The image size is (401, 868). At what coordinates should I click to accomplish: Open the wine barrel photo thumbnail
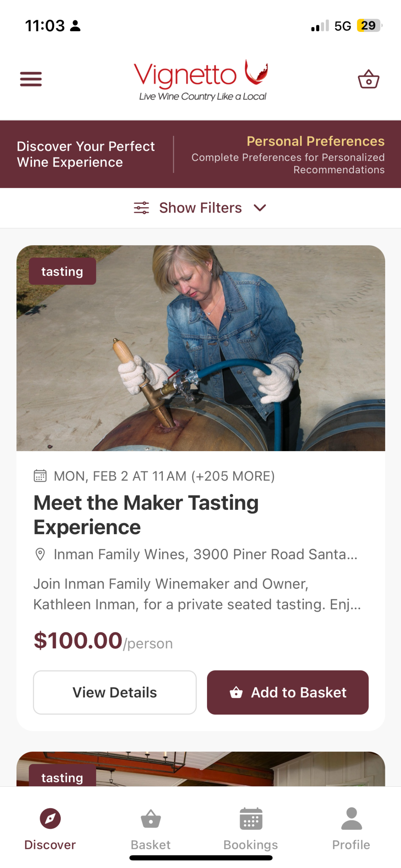[x=201, y=348]
